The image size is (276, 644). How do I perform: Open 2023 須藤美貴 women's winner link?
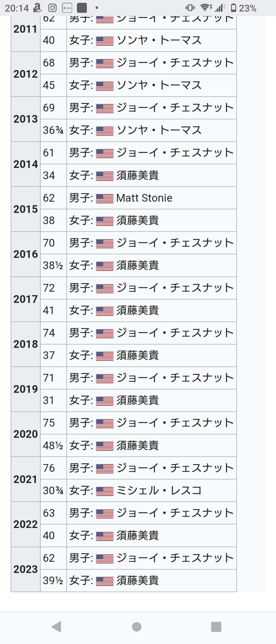138,581
